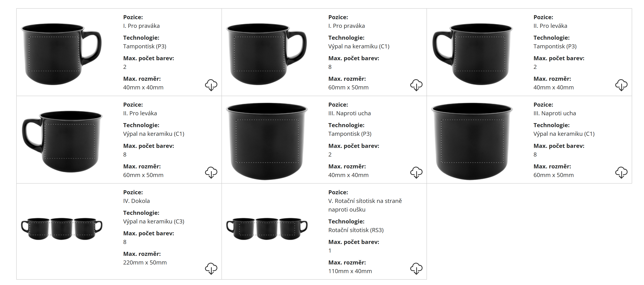644x285 pixels.
Task: Open mug image for Pro leváka Tampontisk (P3)
Action: tap(473, 54)
